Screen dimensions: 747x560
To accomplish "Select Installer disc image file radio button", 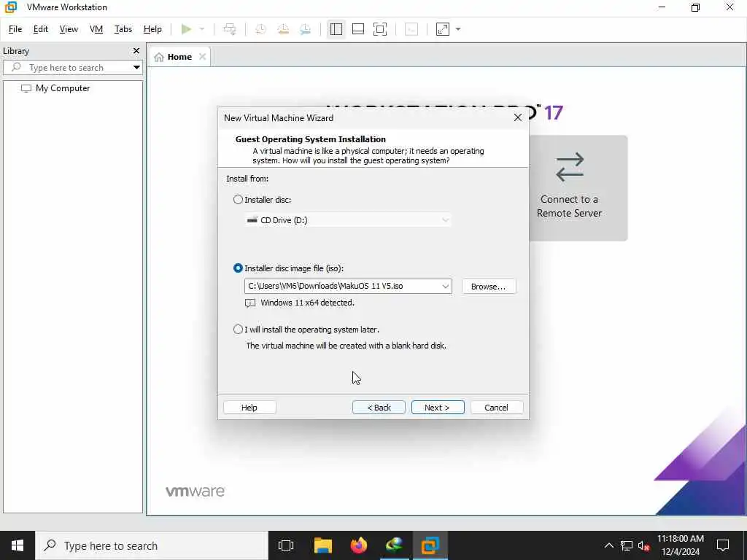I will (239, 268).
